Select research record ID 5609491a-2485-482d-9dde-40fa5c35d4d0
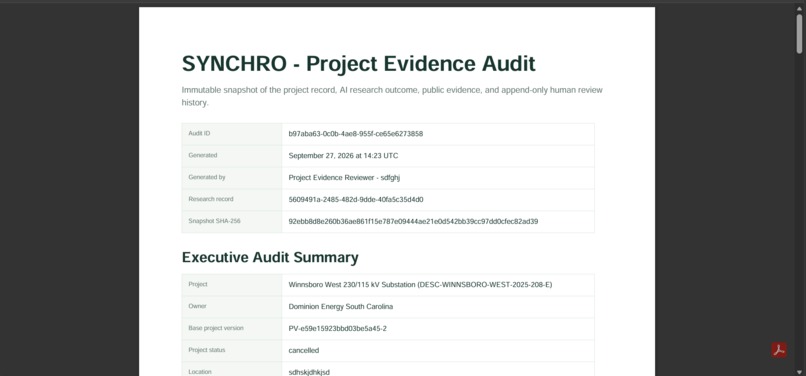 [x=356, y=200]
